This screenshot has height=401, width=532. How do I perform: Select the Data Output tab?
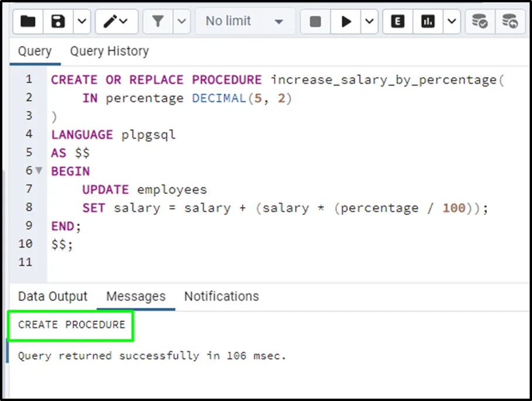click(x=53, y=296)
